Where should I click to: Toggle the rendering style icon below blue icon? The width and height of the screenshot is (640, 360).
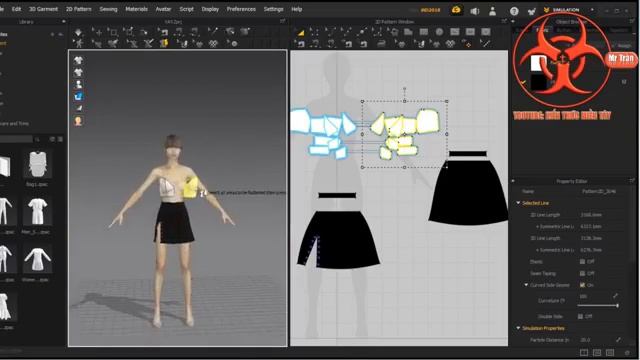pyautogui.click(x=78, y=108)
